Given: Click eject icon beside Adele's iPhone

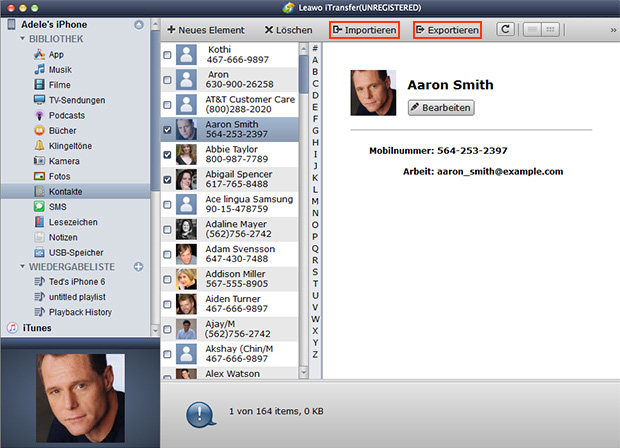Looking at the screenshot, I should (139, 25).
